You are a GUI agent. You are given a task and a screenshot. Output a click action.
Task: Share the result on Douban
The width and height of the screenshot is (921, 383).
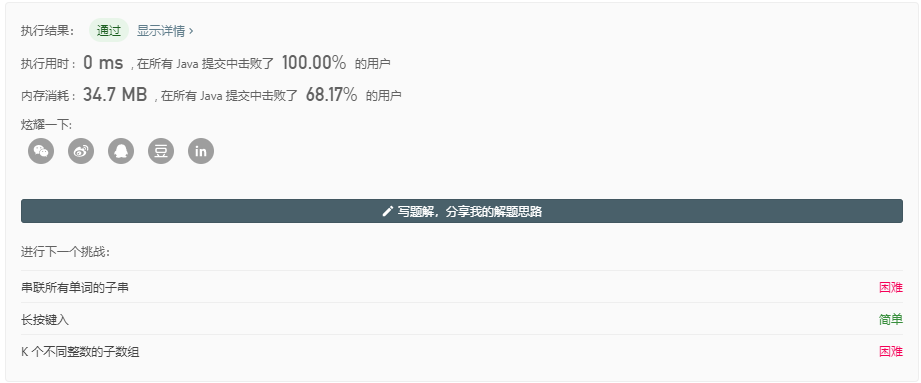161,151
